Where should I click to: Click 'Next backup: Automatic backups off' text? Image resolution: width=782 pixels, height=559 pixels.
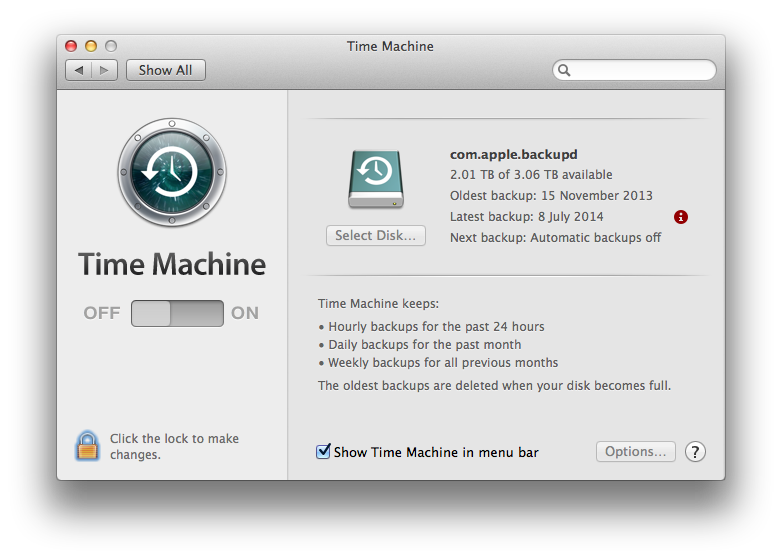[556, 237]
